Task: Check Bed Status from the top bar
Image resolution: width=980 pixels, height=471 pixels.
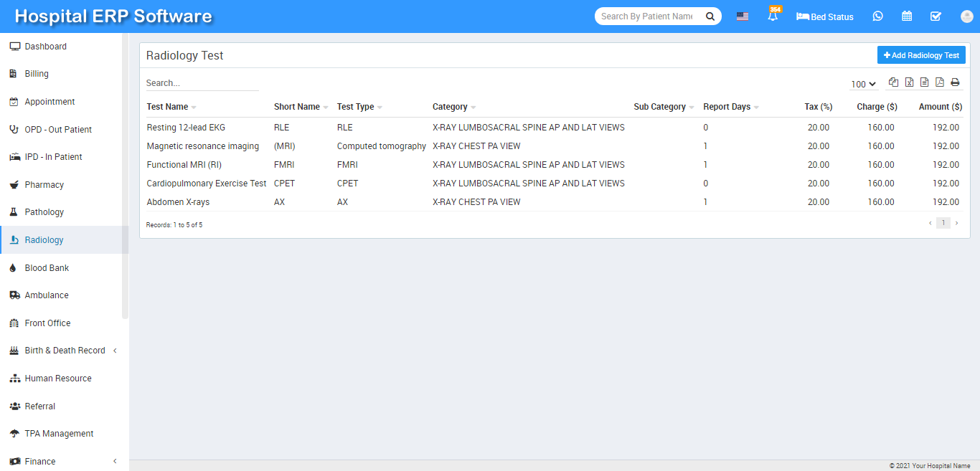Action: click(x=824, y=16)
